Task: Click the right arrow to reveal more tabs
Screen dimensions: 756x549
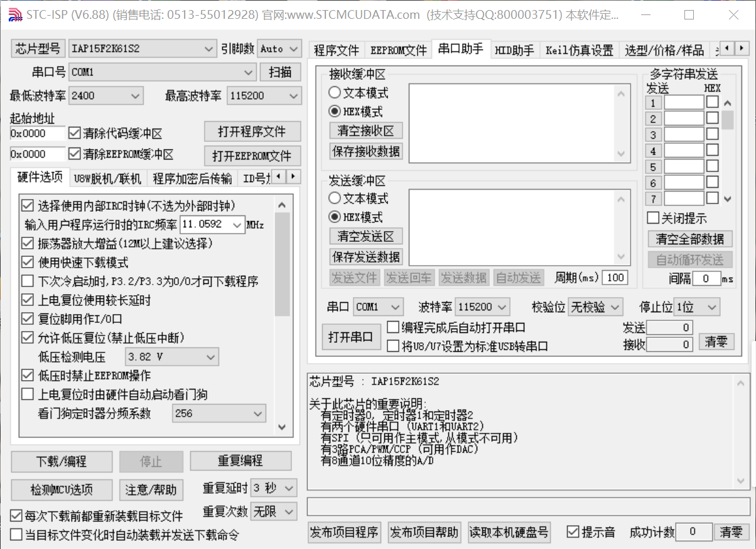Action: coord(743,48)
